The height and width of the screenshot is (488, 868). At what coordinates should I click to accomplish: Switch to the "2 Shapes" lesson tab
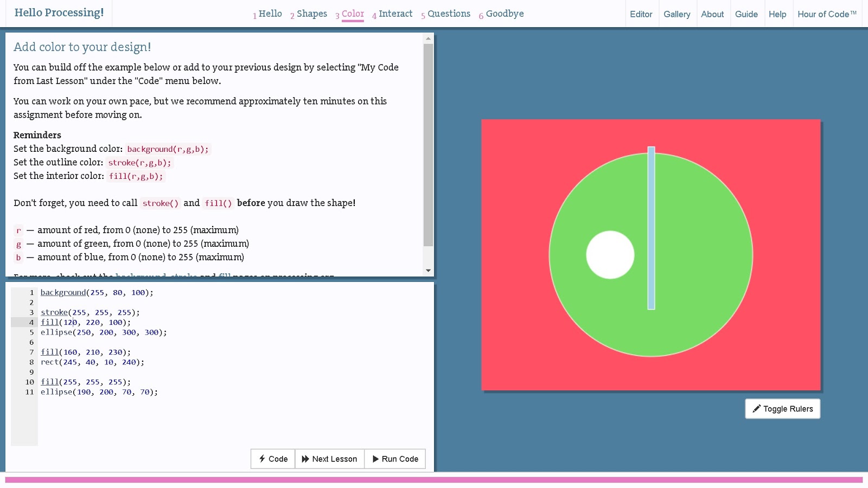point(309,14)
